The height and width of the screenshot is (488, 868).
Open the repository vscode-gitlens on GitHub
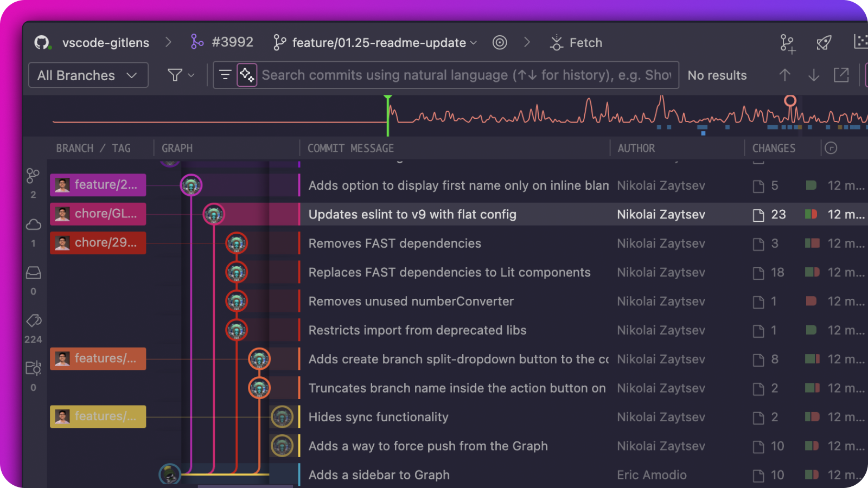(x=106, y=43)
